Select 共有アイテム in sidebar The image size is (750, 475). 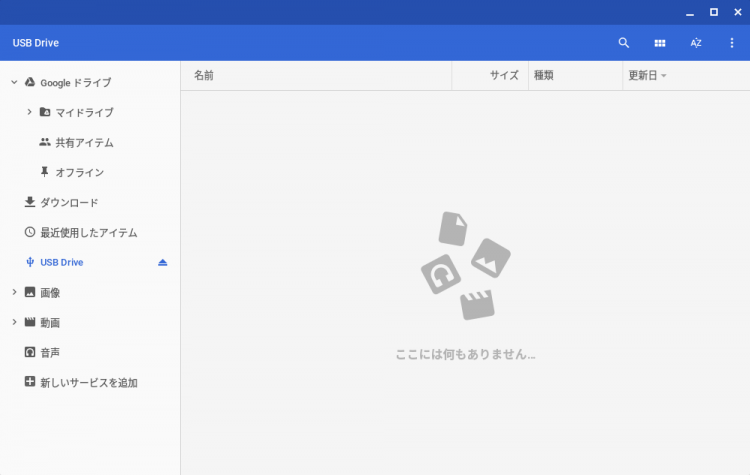[84, 142]
